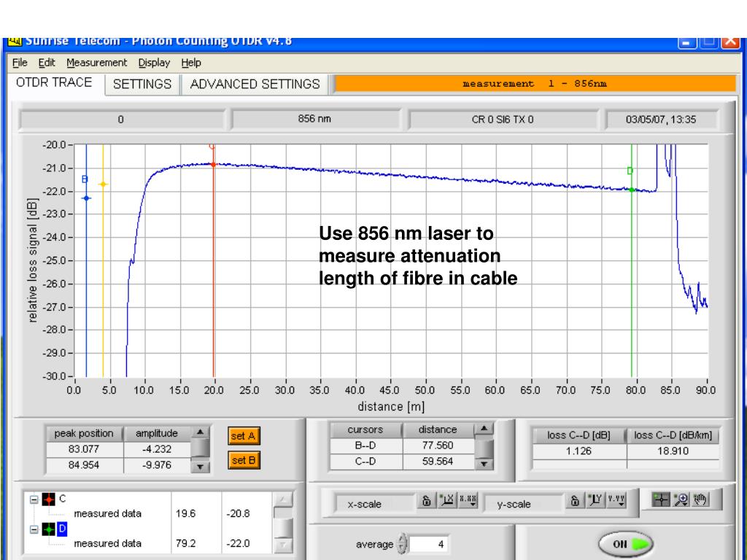Select the -4.232 amplitude cell
Screen dimensions: 747x560
[157, 449]
